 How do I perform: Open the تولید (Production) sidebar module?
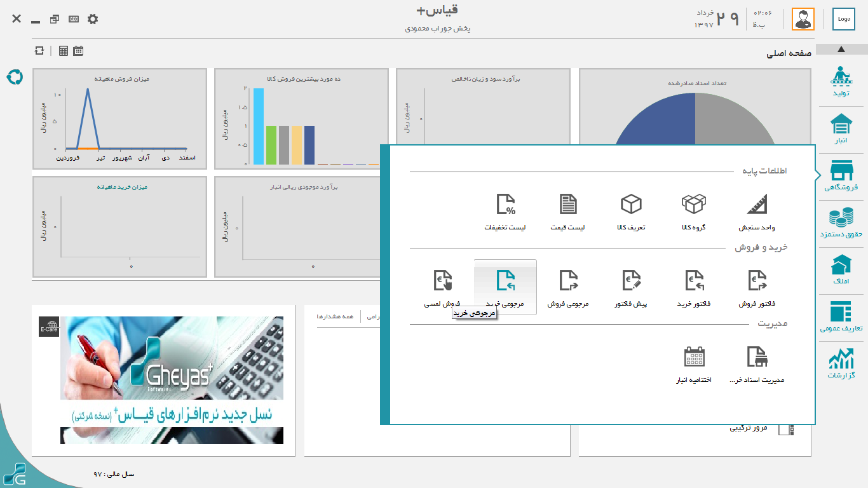(841, 82)
